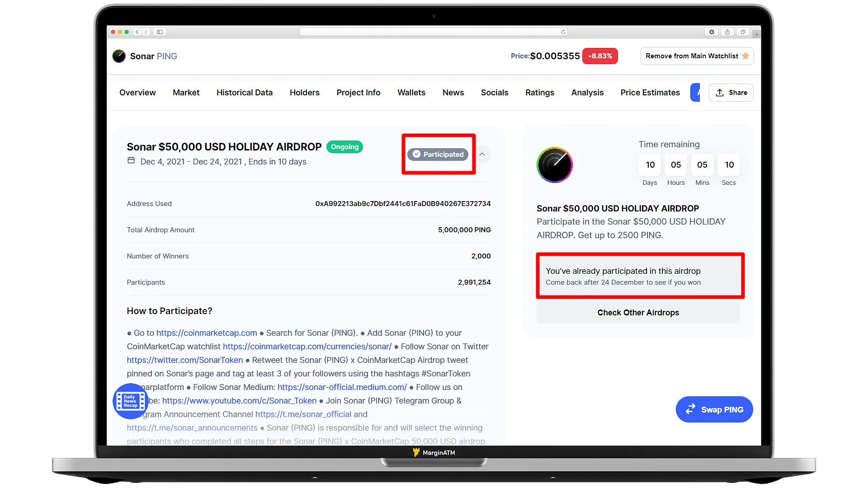
Task: Open the t.me/sonar_announcements link
Action: click(192, 428)
